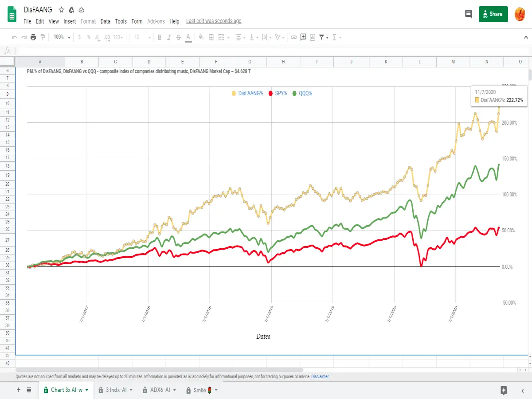Toggle SPY% series in chart legend
The width and height of the screenshot is (532, 399).
pos(278,94)
